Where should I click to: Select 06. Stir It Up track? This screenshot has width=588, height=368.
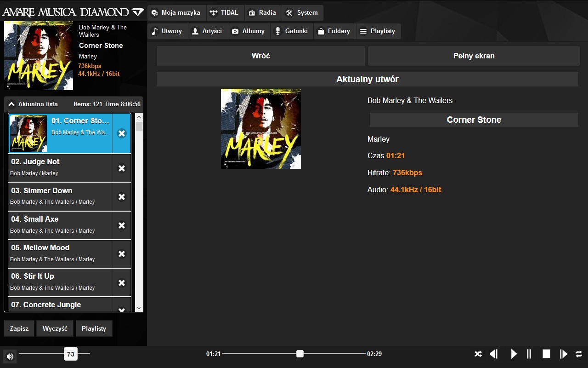click(61, 282)
